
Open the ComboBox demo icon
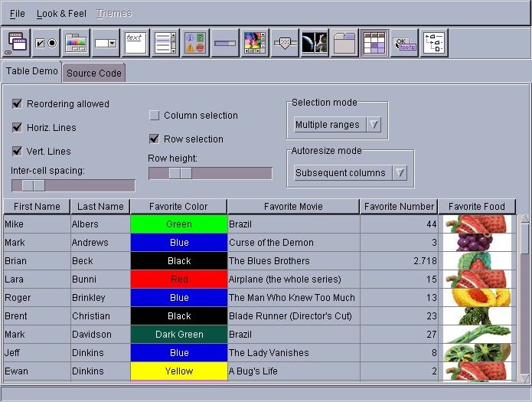coord(106,43)
